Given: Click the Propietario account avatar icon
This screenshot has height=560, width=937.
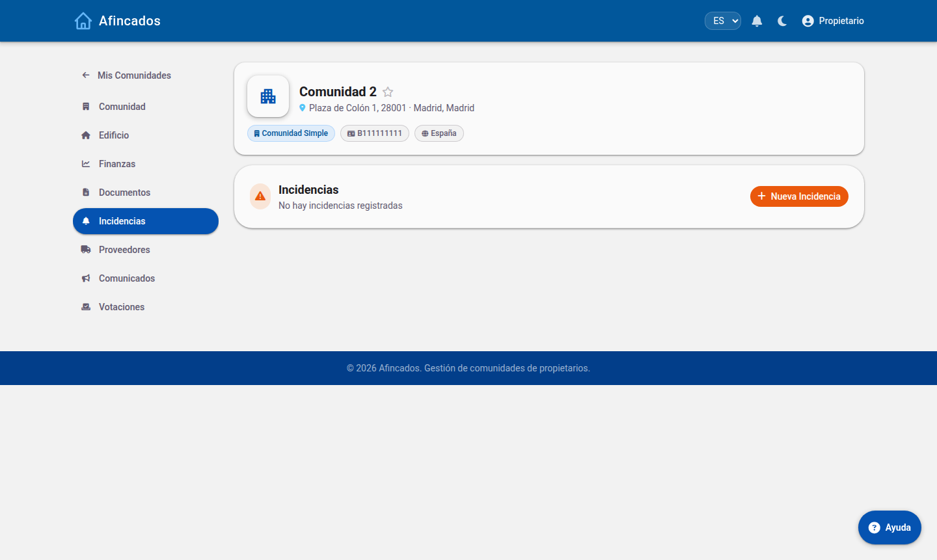Looking at the screenshot, I should click(808, 21).
